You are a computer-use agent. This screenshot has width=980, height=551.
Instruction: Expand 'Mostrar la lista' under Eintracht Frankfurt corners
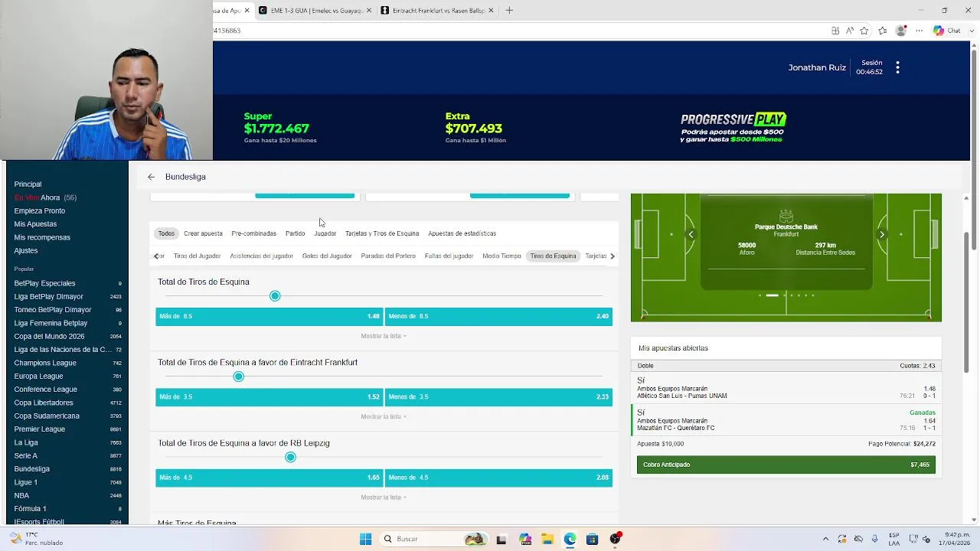[x=383, y=416]
